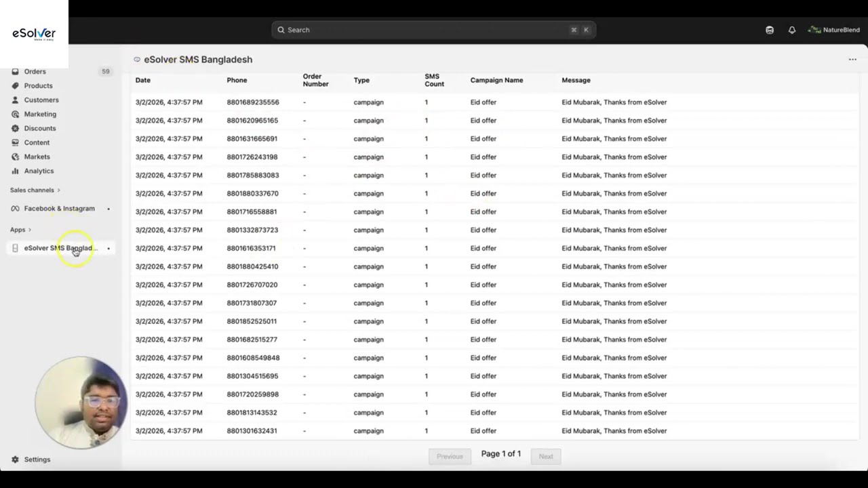The height and width of the screenshot is (488, 868).
Task: Click the Date column header
Action: (x=143, y=80)
